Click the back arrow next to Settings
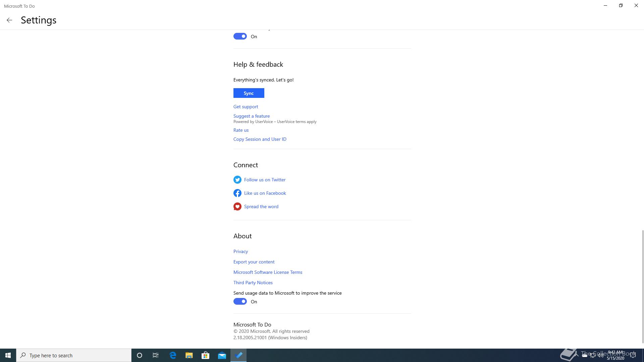This screenshot has width=644, height=362. pyautogui.click(x=9, y=20)
